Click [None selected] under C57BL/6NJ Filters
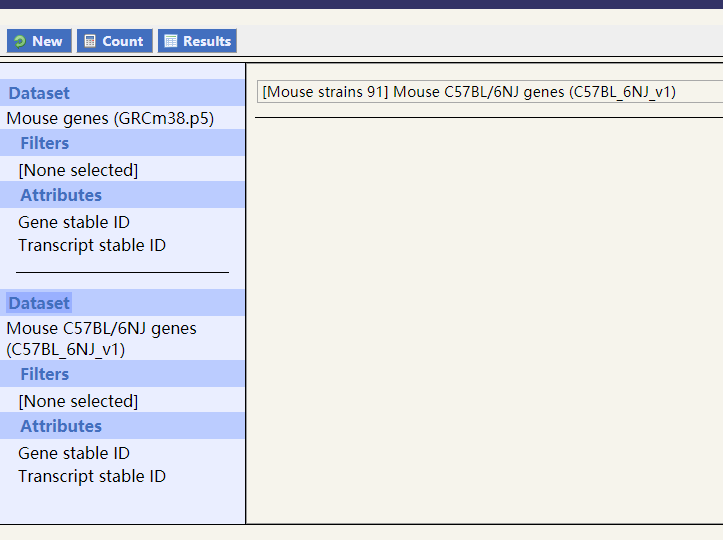Image resolution: width=723 pixels, height=540 pixels. [x=78, y=401]
